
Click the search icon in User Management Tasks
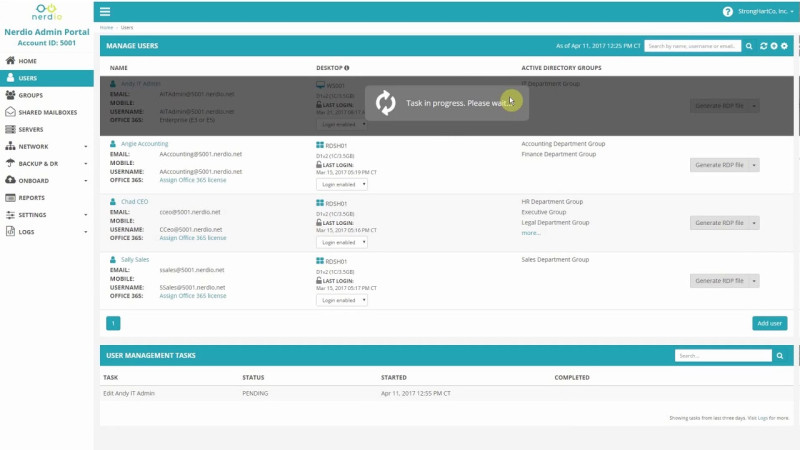point(780,355)
